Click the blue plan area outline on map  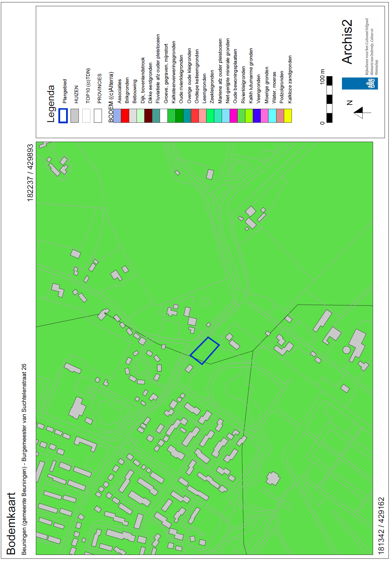point(204,350)
